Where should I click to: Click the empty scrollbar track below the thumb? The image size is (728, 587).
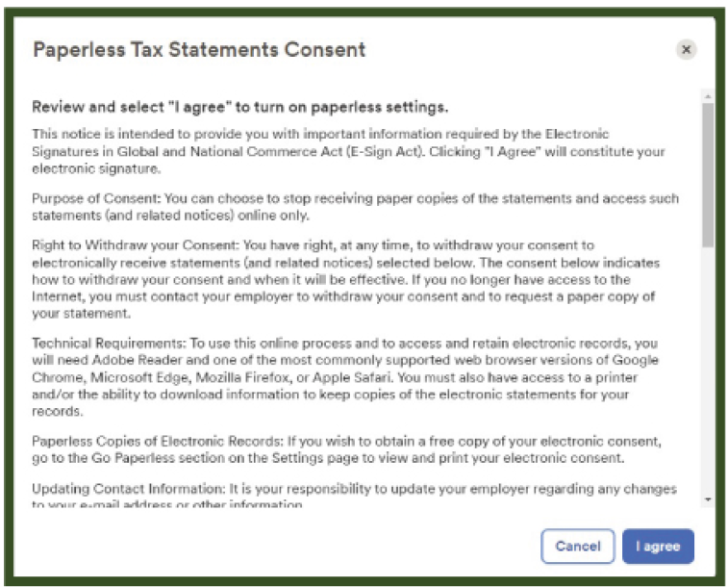(708, 385)
